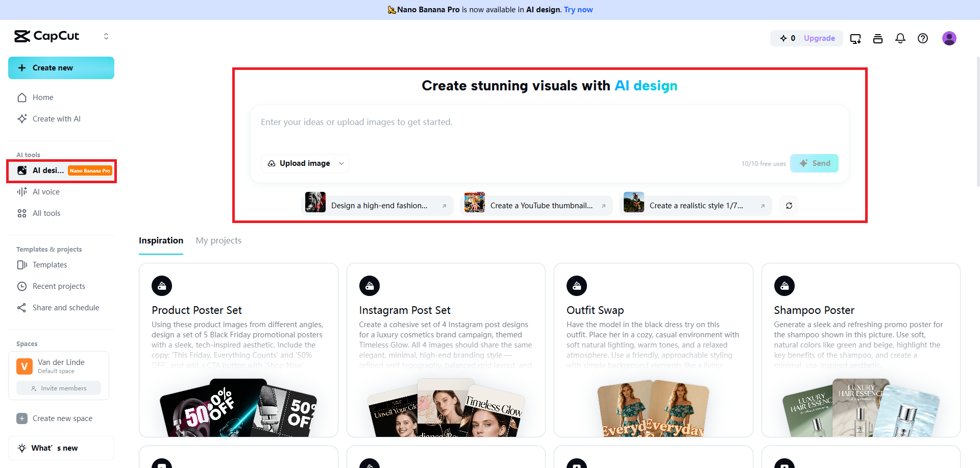Open the user profile avatar
Image resolution: width=980 pixels, height=468 pixels.
point(949,38)
